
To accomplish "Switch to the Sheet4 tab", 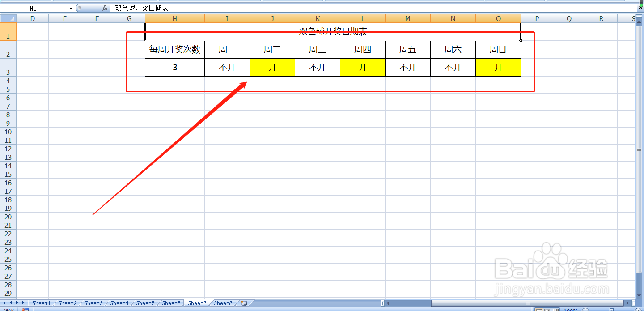I will click(119, 303).
